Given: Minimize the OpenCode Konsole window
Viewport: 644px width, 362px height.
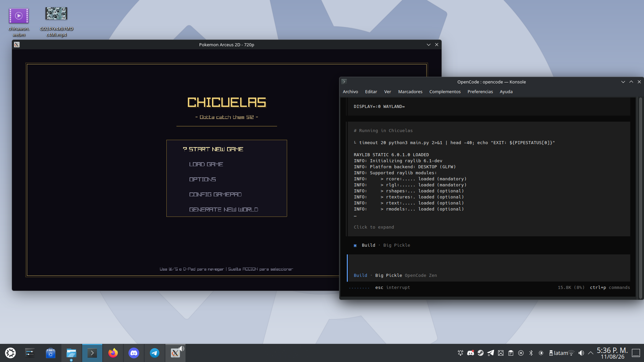Looking at the screenshot, I should click(x=623, y=82).
